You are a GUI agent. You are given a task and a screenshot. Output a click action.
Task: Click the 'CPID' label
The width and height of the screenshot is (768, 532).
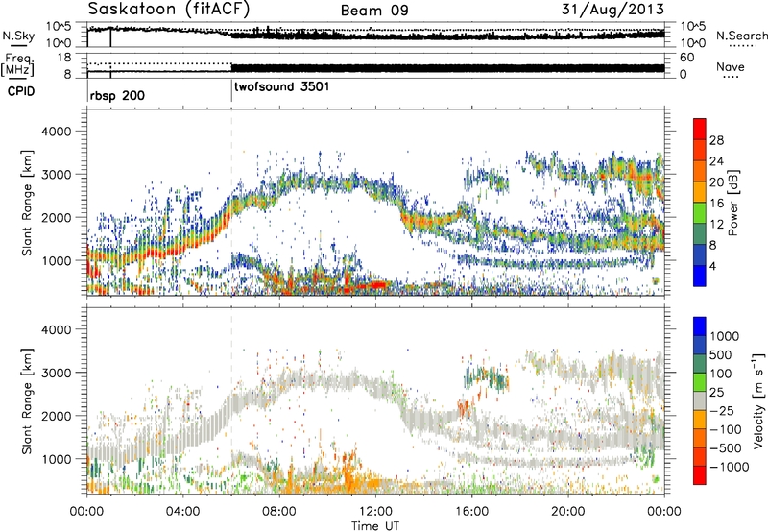tap(21, 91)
